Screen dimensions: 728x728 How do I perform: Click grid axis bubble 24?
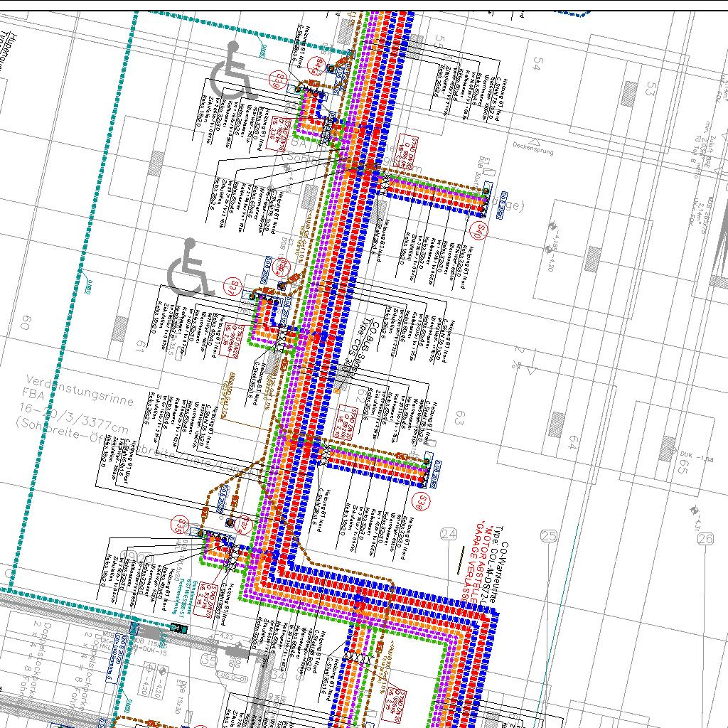click(x=449, y=535)
